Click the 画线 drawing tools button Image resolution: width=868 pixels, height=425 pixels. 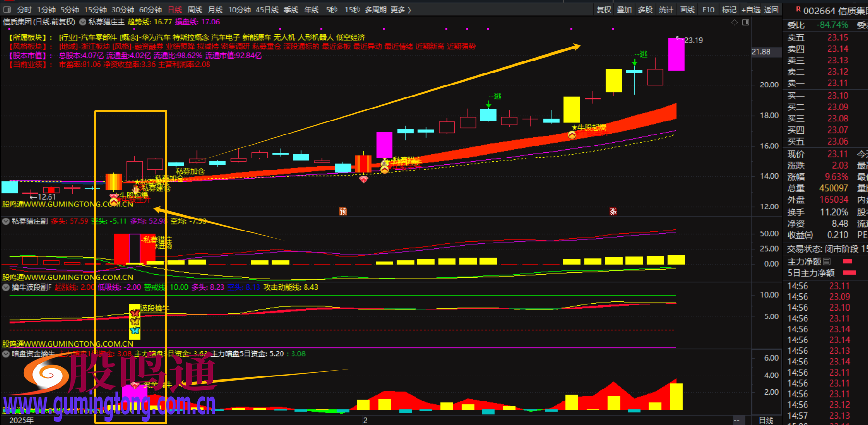point(687,10)
